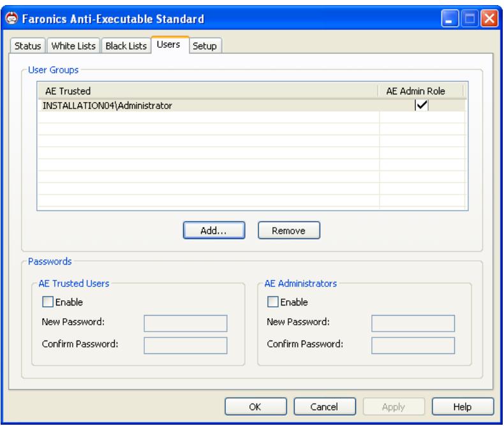504x426 pixels.
Task: Focus AE Administrators Confirm Password field
Action: coord(413,346)
